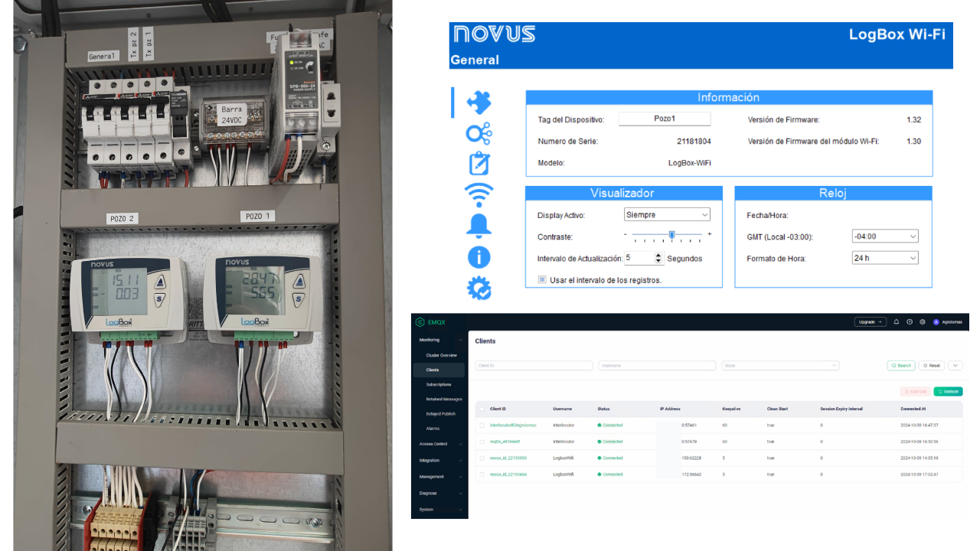This screenshot has width=980, height=551.
Task: Expand the GMT -04:00 timezone dropdown
Action: coord(884,236)
